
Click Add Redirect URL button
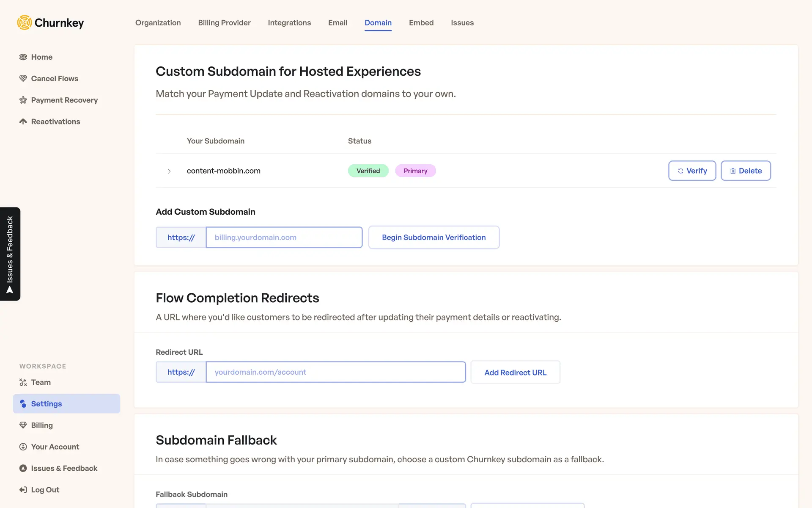[x=515, y=373]
